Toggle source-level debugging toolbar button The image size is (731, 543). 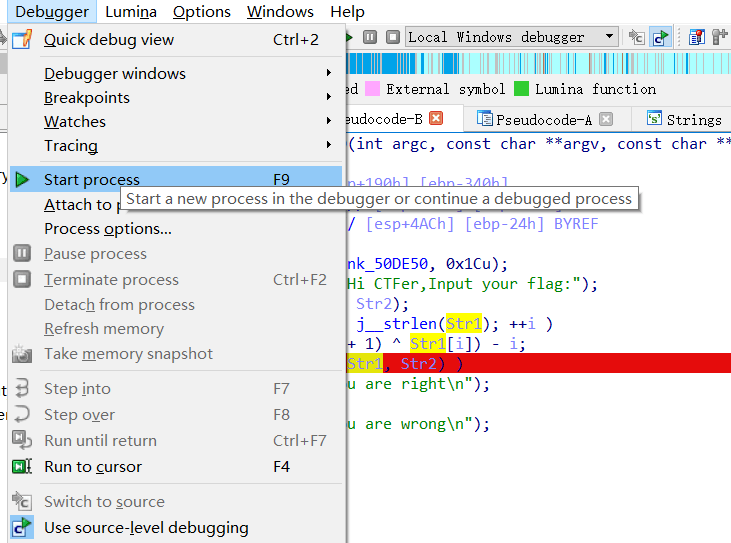coord(660,37)
